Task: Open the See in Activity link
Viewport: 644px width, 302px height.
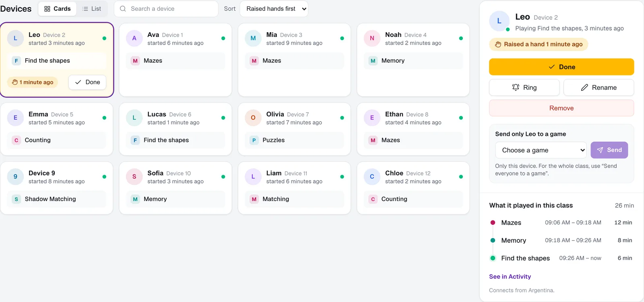Action: tap(510, 277)
